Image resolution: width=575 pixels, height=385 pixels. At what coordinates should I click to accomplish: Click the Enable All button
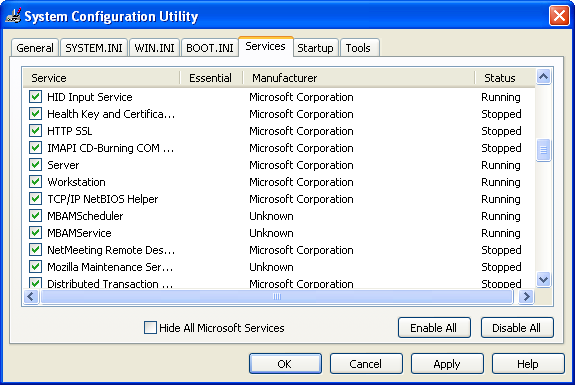pos(434,328)
